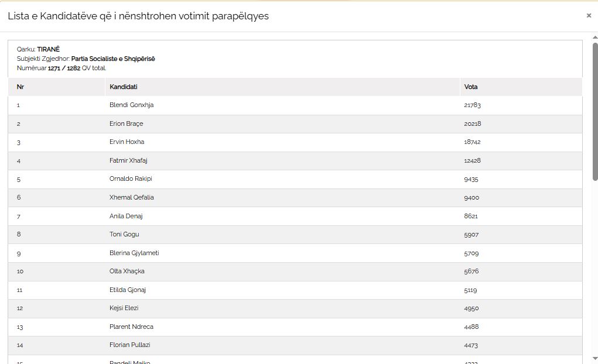The image size is (598, 364).
Task: Click the vote count 4950 for Kejsi Elezi
Action: click(x=471, y=308)
